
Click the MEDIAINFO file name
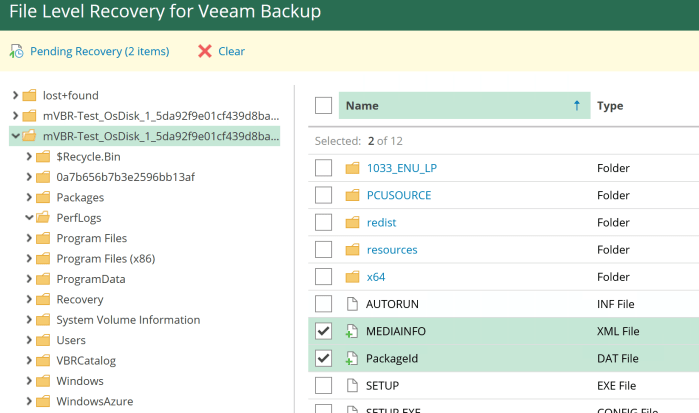click(396, 331)
